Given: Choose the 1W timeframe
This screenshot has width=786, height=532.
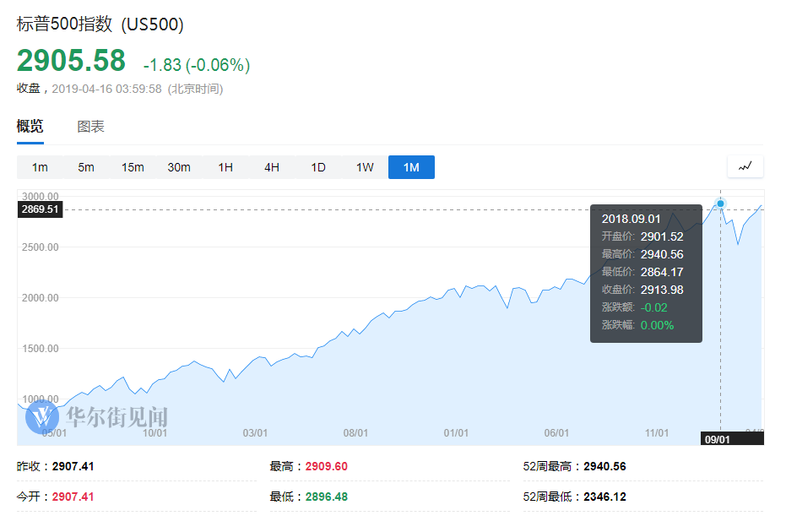Looking at the screenshot, I should (x=365, y=167).
